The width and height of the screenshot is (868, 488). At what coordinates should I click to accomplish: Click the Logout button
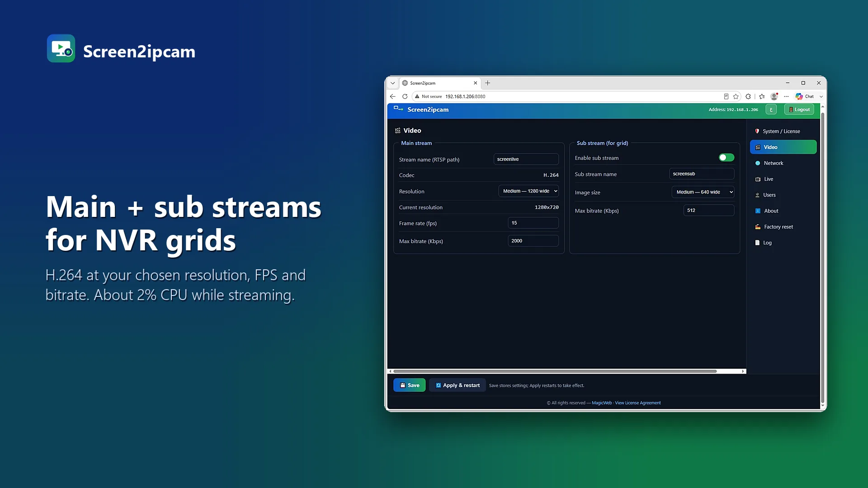pyautogui.click(x=799, y=109)
